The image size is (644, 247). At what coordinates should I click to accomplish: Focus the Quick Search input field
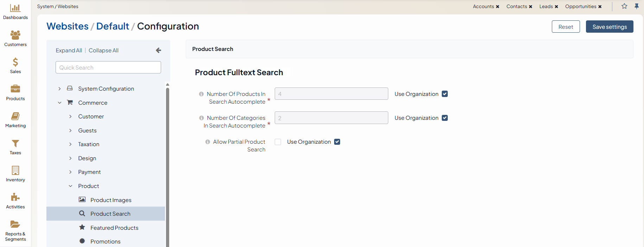[108, 67]
